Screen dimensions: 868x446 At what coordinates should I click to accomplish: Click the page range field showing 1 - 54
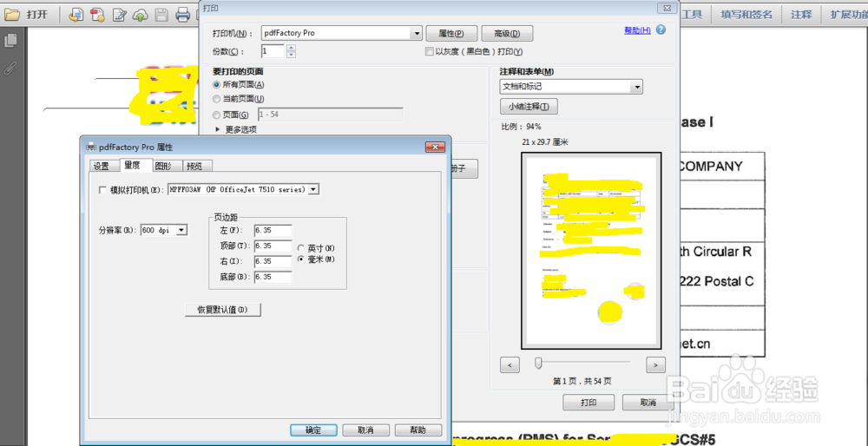point(331,115)
